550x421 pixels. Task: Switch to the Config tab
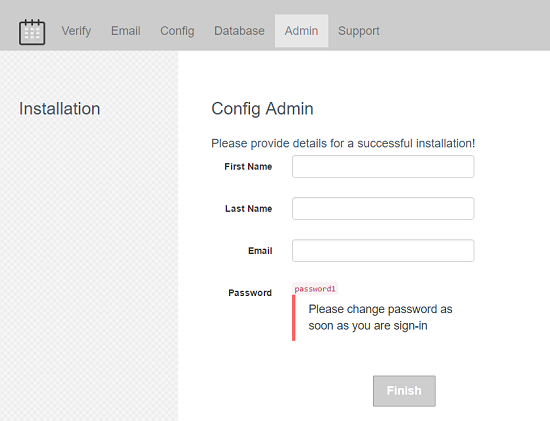tap(177, 31)
